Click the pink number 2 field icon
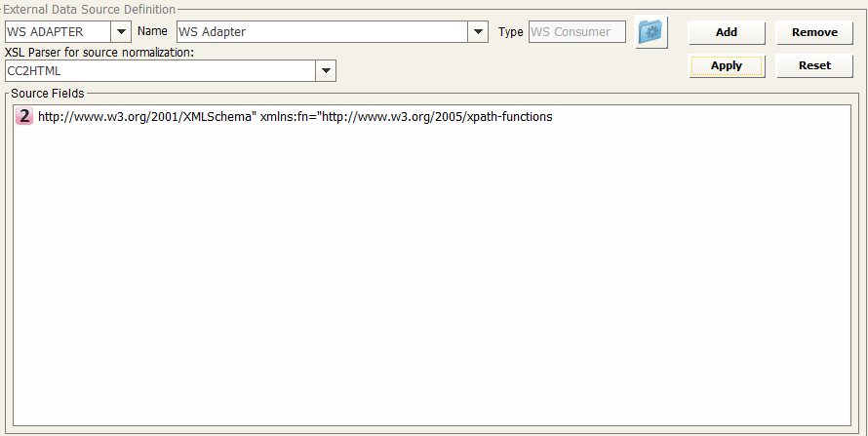The height and width of the screenshot is (436, 868). [x=23, y=116]
